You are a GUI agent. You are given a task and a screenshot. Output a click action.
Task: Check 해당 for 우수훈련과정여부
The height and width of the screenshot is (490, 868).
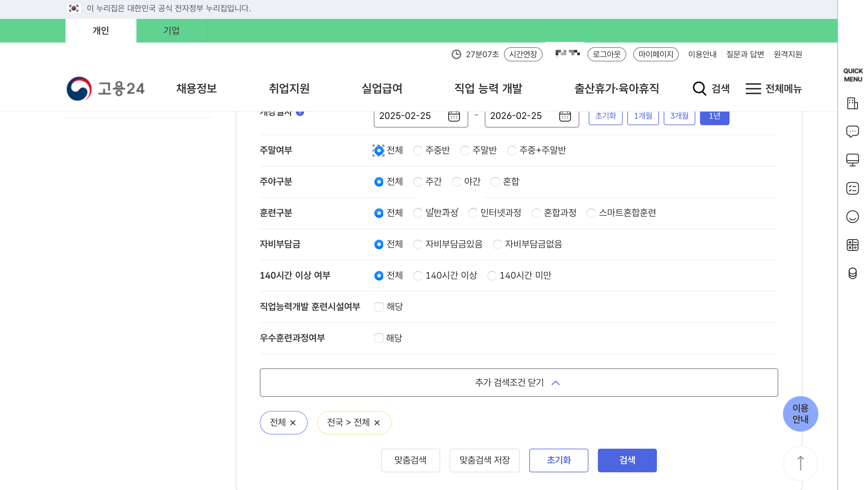pos(379,338)
